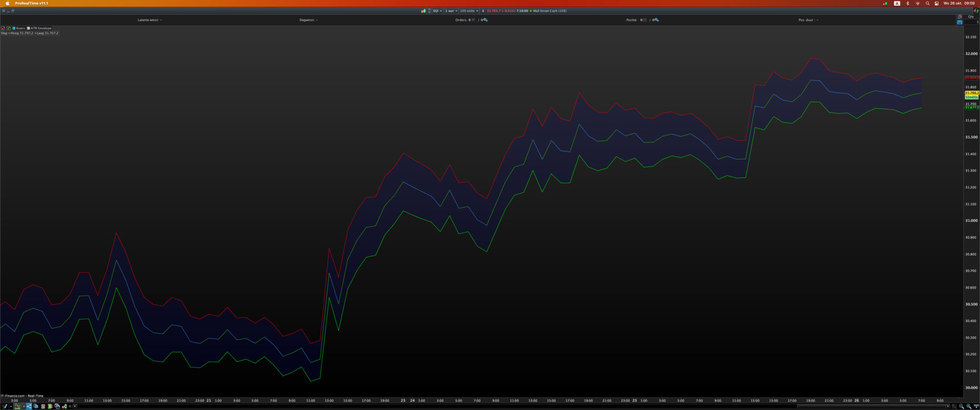Image resolution: width=980 pixels, height=410 pixels.
Task: Click the grey stacked icon beside DJI
Action: click(429, 11)
